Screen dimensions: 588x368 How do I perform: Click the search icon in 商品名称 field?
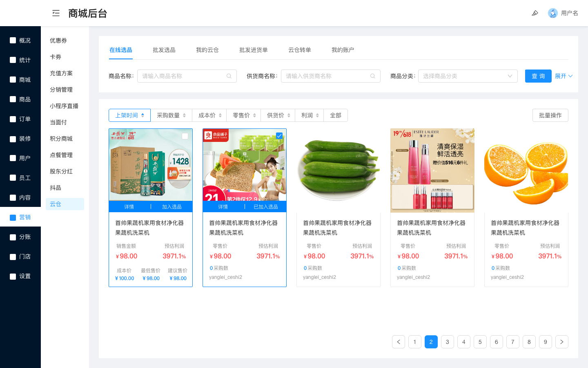(229, 76)
